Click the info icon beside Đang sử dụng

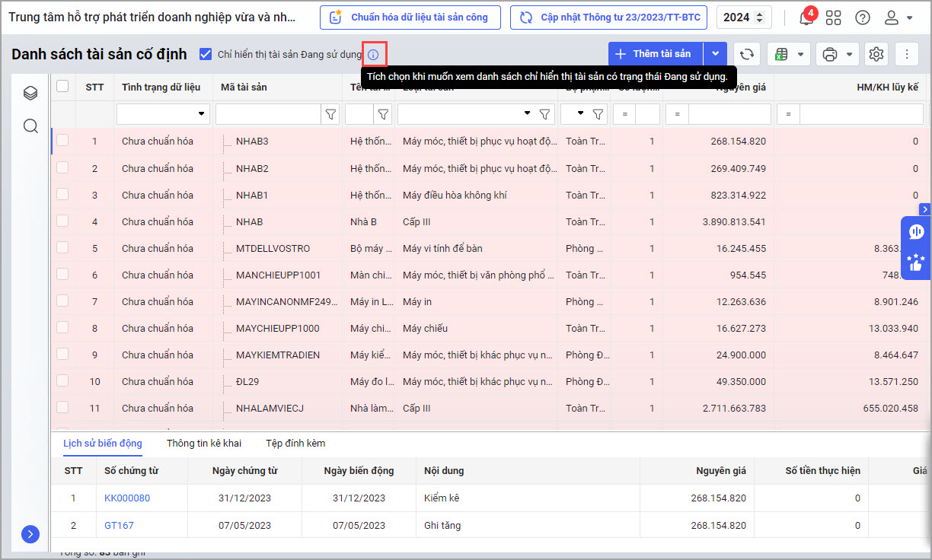[x=373, y=55]
